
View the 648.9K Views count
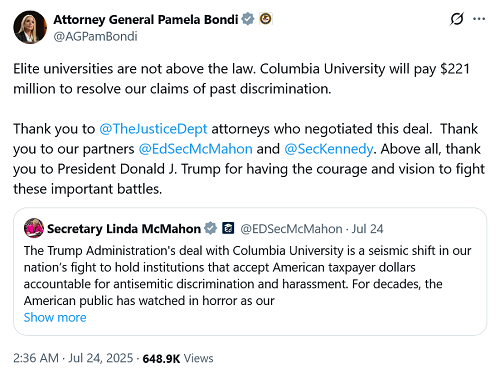pyautogui.click(x=178, y=358)
